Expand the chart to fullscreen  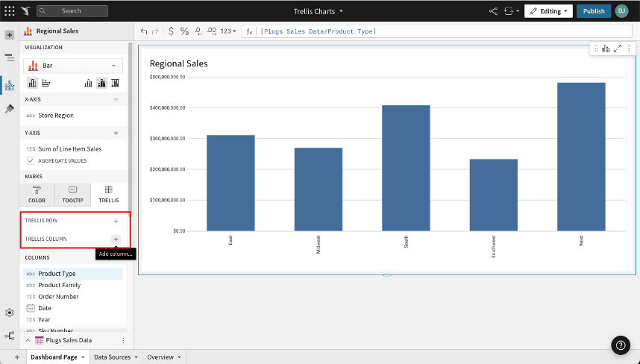coord(618,48)
